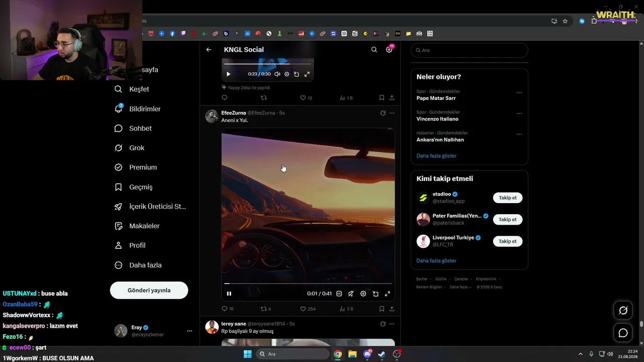This screenshot has width=644, height=362.
Task: Seek on the Aneni x Yui video progress bar
Action: [308, 284]
